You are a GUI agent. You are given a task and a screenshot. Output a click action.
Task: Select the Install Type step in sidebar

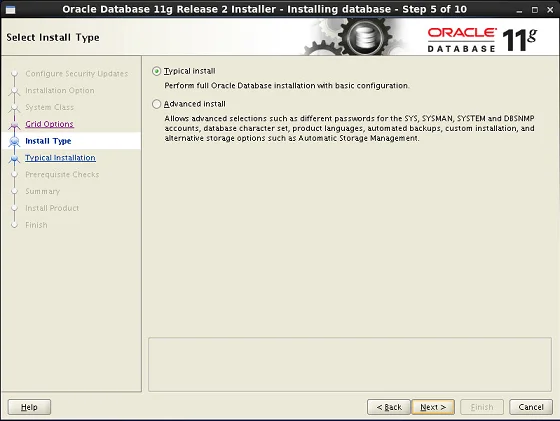[48, 141]
